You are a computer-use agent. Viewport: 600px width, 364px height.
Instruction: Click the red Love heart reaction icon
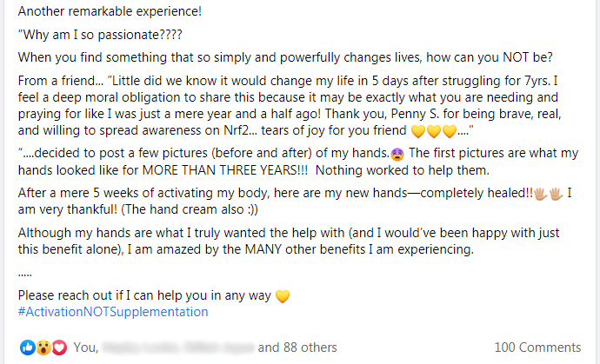59,347
